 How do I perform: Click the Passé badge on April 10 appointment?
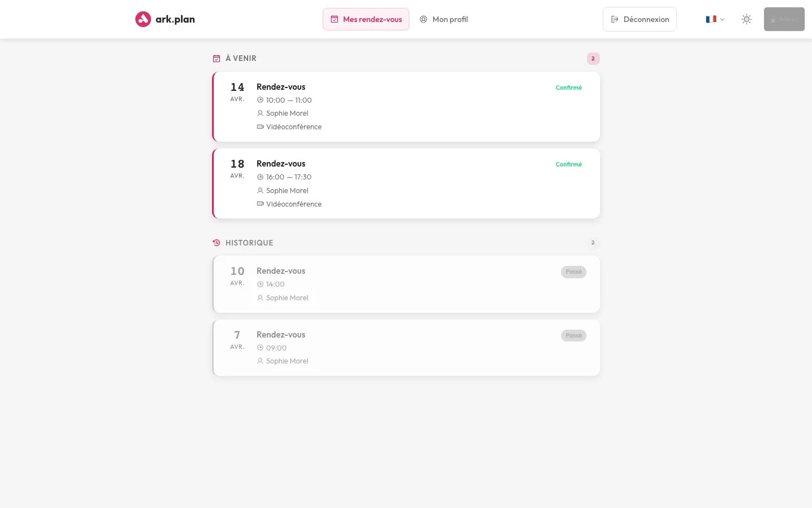(573, 272)
